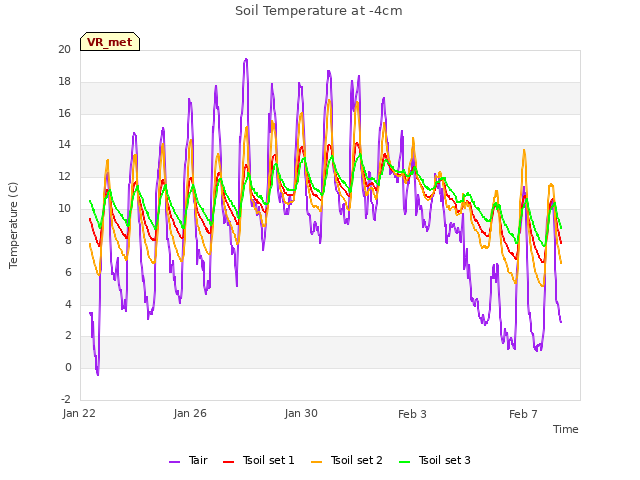Click the 10 y-axis tick label
Screen dimensions: 640x480
pos(64,209)
